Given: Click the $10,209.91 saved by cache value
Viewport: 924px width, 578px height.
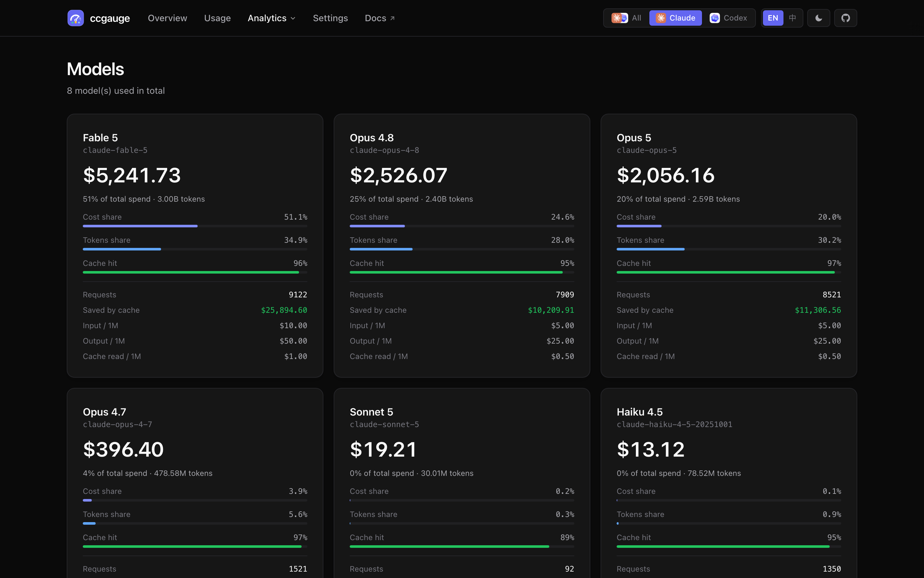Looking at the screenshot, I should pos(551,310).
